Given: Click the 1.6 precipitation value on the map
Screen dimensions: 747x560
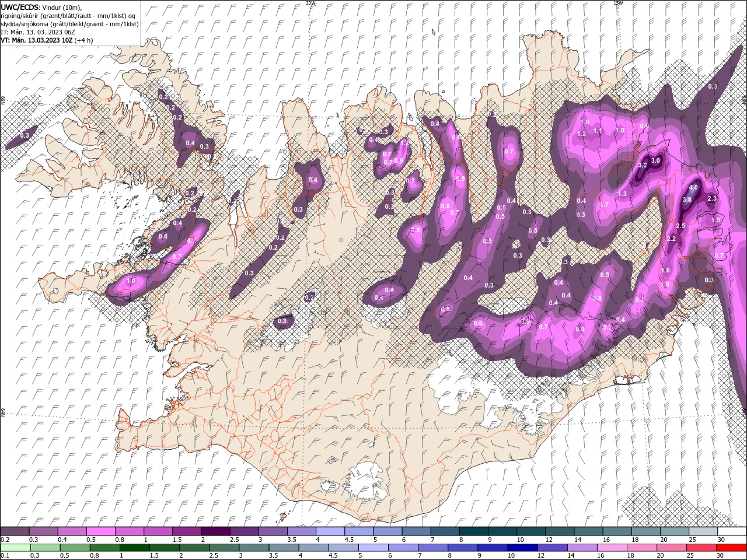Looking at the screenshot, I should click(x=666, y=270).
